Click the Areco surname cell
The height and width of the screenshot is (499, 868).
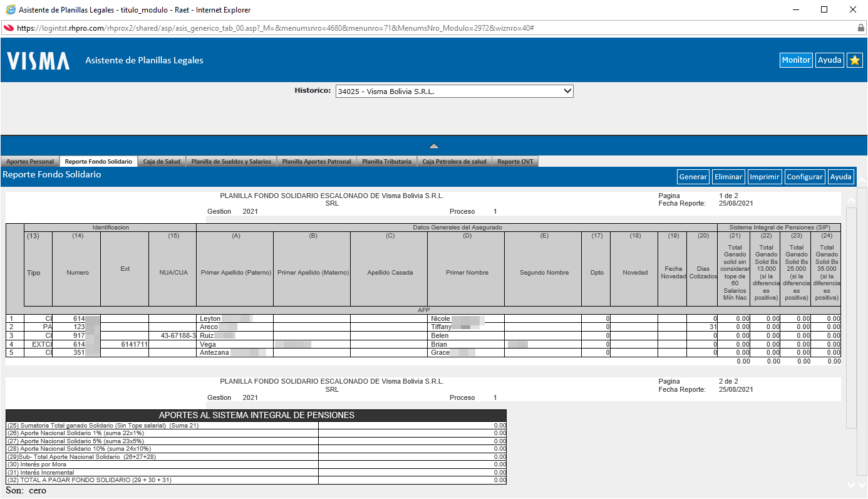point(235,327)
